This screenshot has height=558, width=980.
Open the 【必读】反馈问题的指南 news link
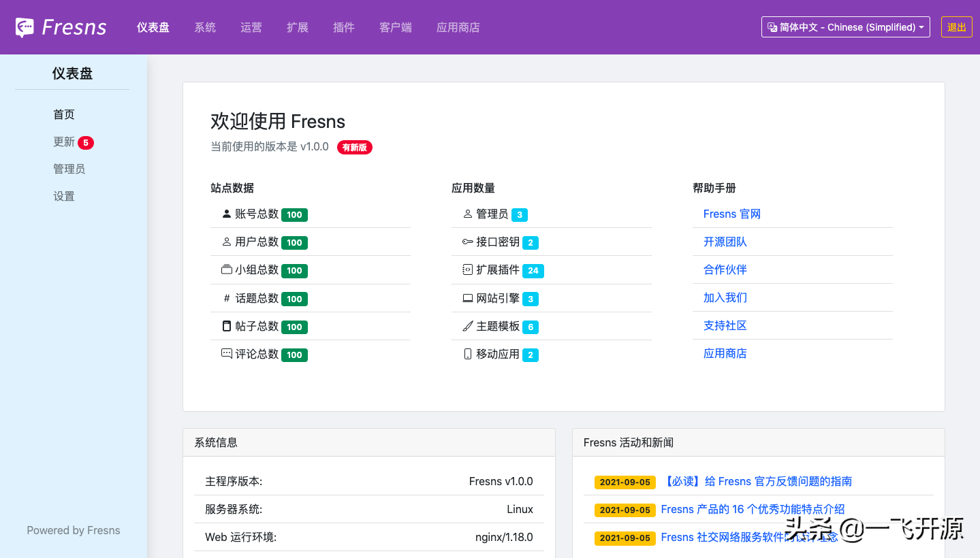pyautogui.click(x=757, y=481)
